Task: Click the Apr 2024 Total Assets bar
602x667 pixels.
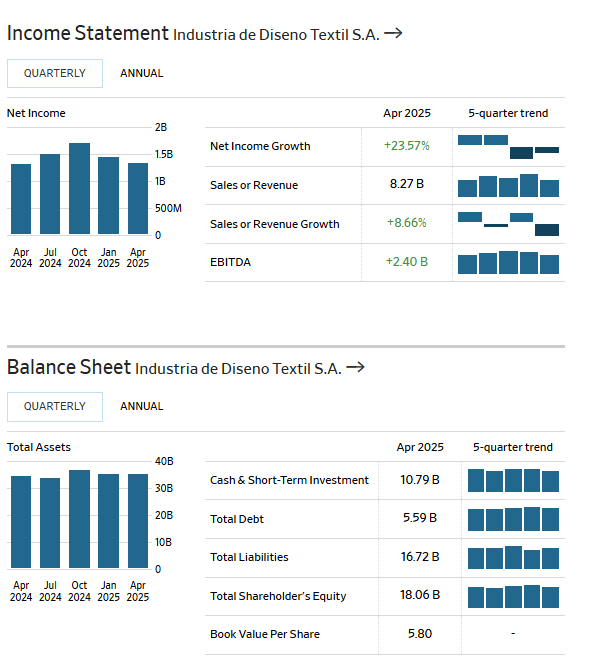Action: (21, 522)
